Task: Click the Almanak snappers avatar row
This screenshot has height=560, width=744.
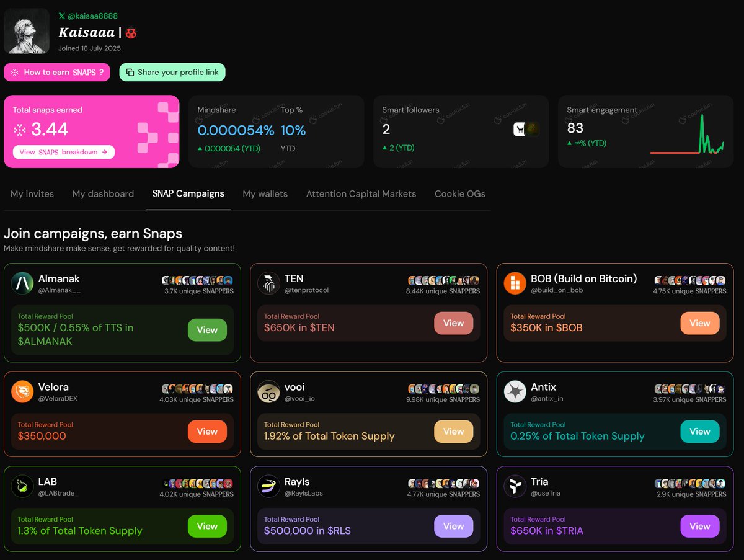Action: pyautogui.click(x=198, y=280)
